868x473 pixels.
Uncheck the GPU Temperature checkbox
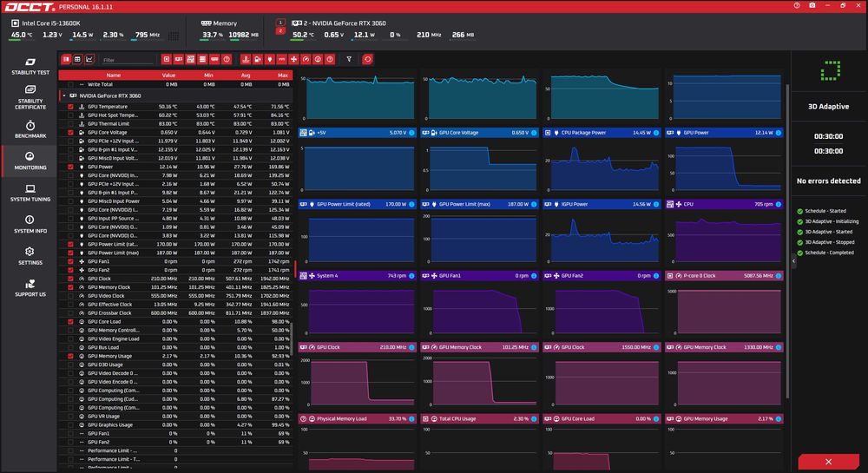70,107
